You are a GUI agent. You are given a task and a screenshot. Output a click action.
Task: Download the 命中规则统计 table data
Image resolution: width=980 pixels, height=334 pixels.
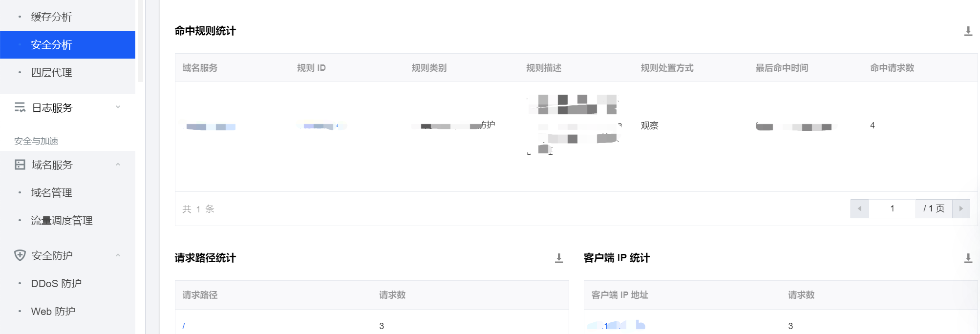tap(968, 31)
